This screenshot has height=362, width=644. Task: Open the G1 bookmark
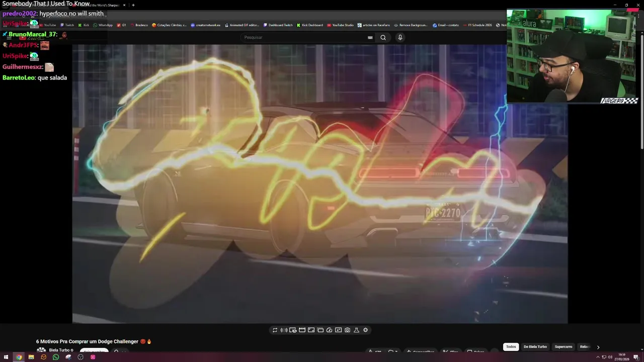click(121, 25)
